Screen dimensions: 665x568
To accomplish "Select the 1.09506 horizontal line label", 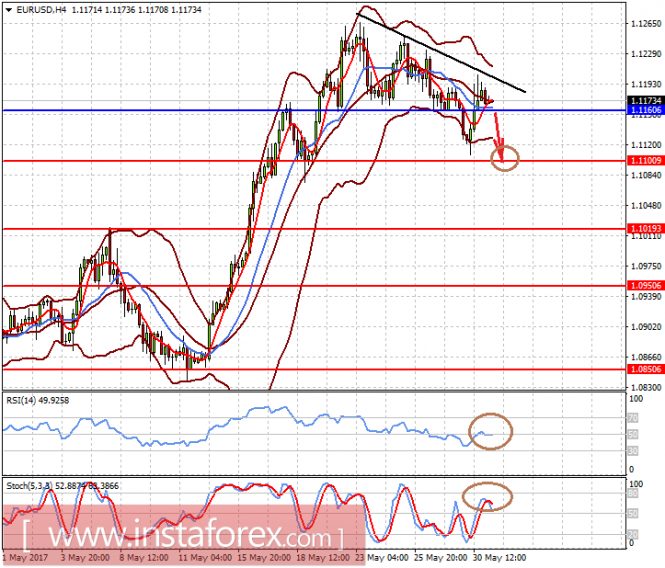I will (646, 285).
